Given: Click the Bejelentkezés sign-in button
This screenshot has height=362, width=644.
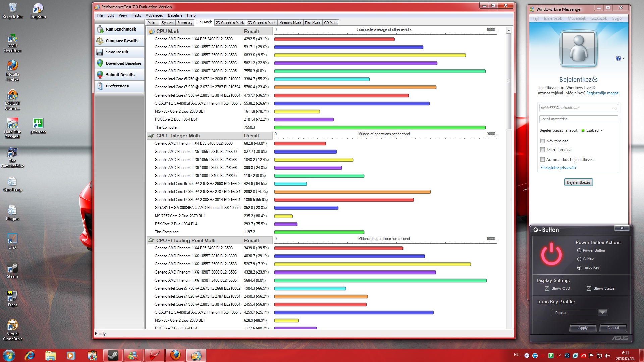Looking at the screenshot, I should (578, 182).
